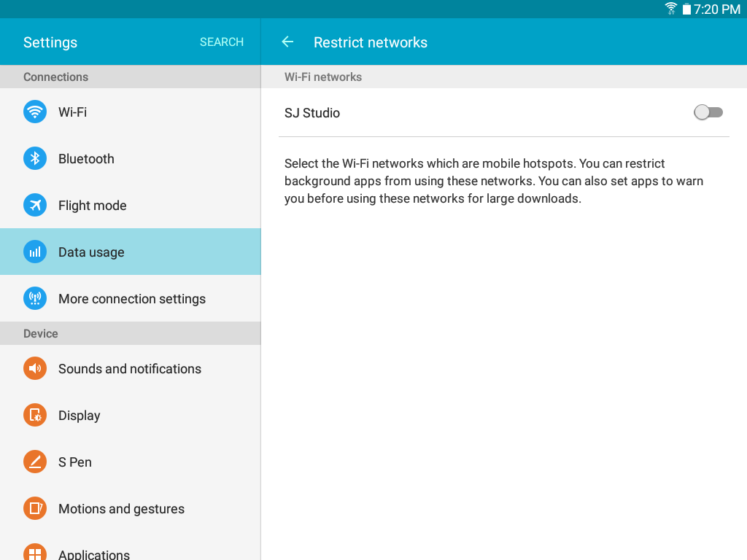
Task: Tap the More connection settings antenna icon
Action: [35, 298]
